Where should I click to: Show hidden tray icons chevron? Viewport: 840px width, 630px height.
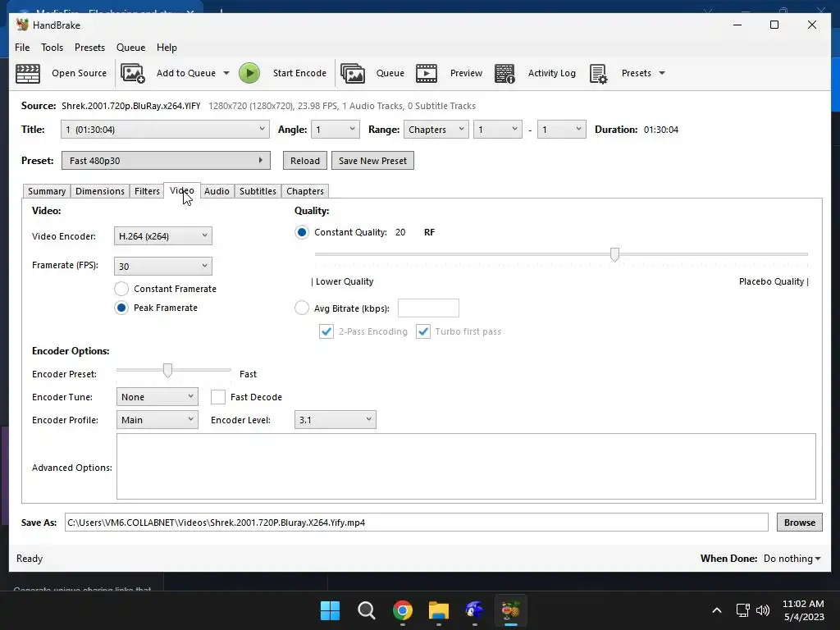coord(717,610)
